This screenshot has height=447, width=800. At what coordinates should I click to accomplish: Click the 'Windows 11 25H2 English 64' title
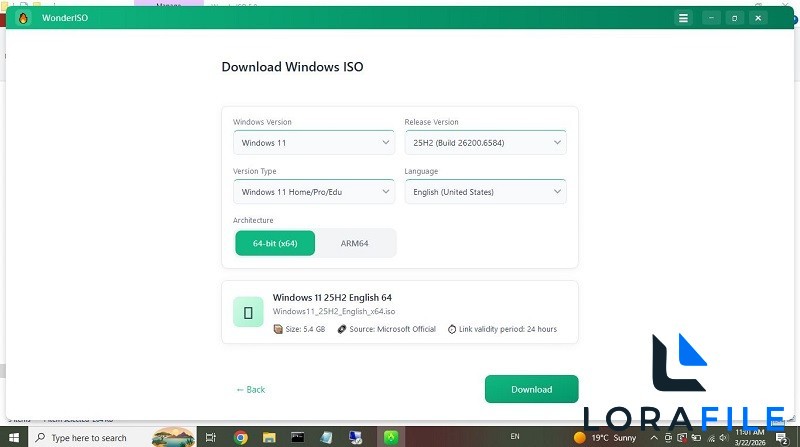point(332,297)
